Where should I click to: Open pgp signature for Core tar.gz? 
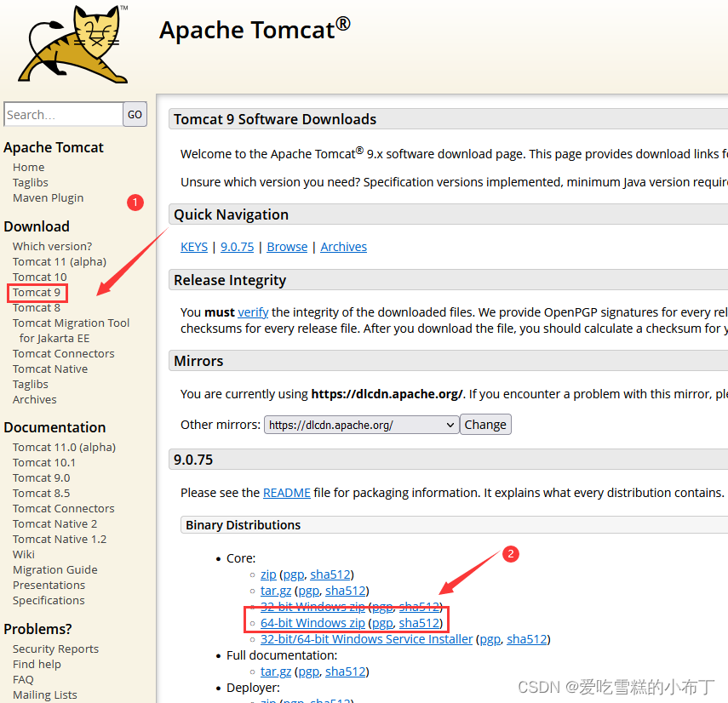[309, 591]
